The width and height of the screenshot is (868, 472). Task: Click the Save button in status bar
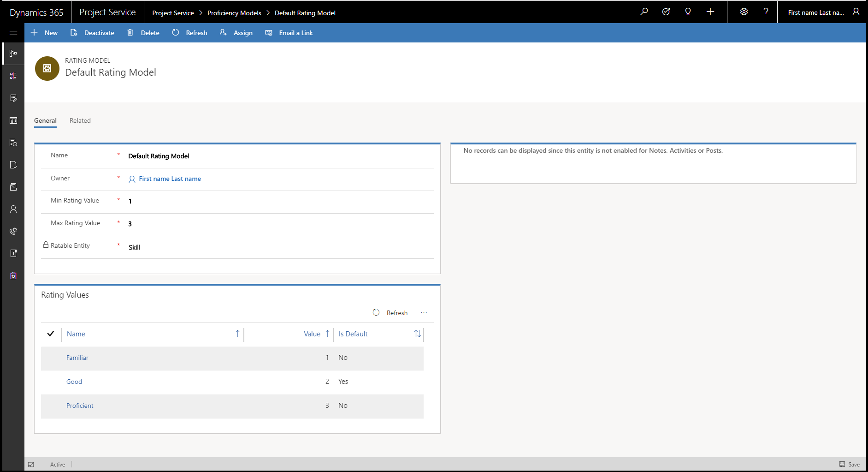tap(849, 465)
